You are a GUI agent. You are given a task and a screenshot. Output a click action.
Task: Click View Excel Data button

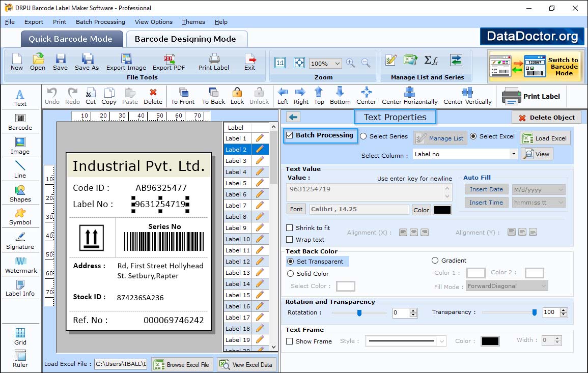246,365
